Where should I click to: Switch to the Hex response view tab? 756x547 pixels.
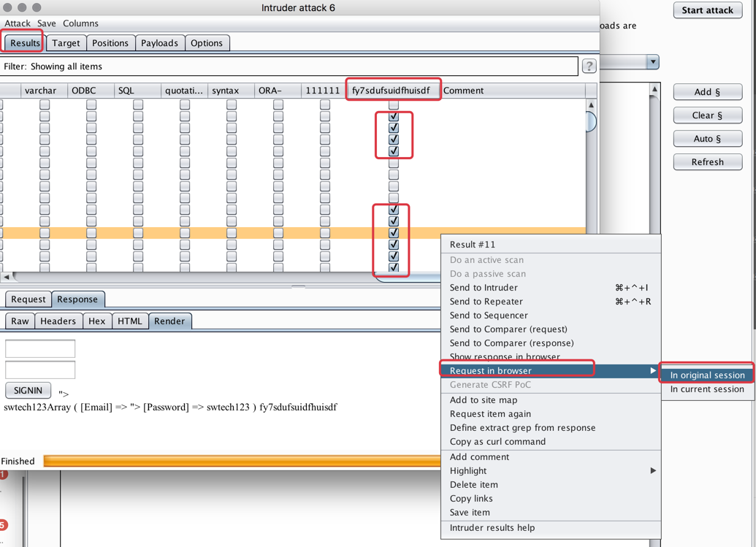(x=96, y=321)
